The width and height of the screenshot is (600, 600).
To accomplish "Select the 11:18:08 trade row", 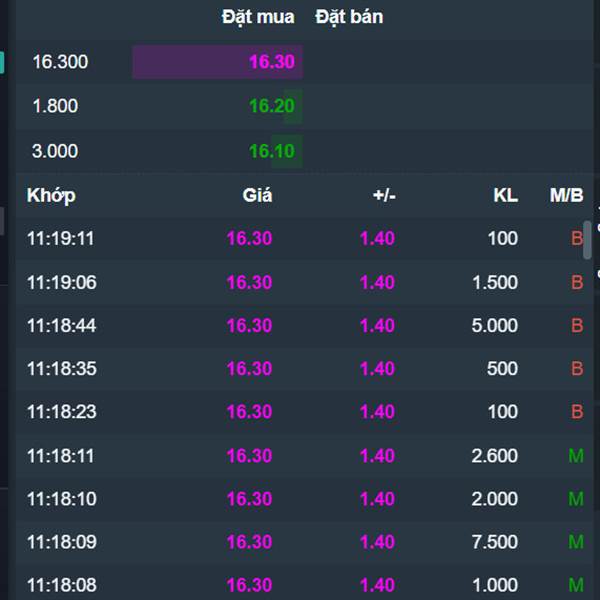I will coord(305,585).
